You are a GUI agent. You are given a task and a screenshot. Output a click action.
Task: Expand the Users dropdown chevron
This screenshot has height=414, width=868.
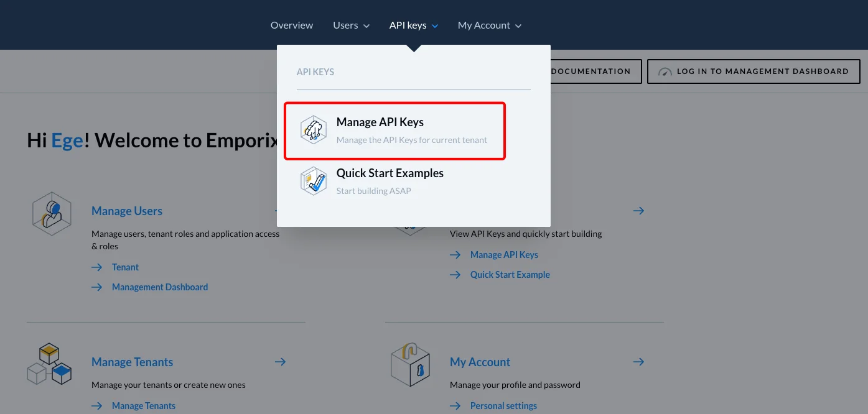[x=366, y=26]
